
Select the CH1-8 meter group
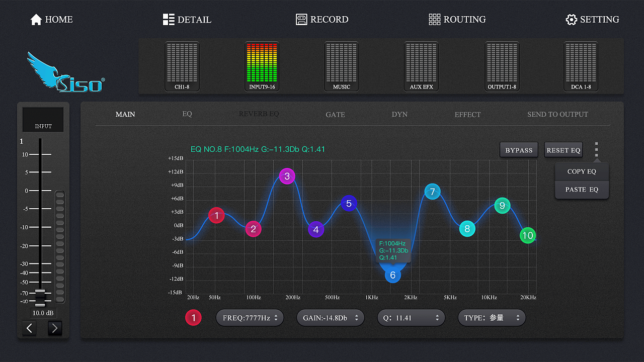(x=182, y=66)
